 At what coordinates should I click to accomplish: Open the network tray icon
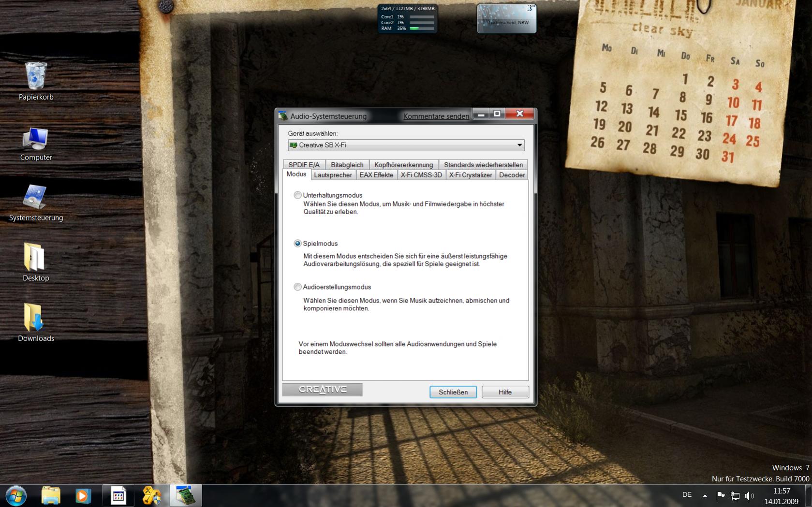(735, 495)
